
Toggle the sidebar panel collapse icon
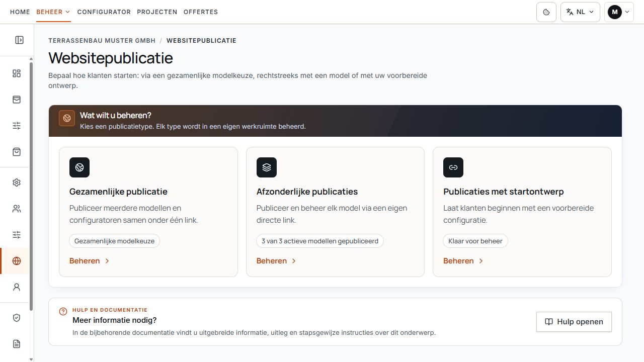(19, 40)
